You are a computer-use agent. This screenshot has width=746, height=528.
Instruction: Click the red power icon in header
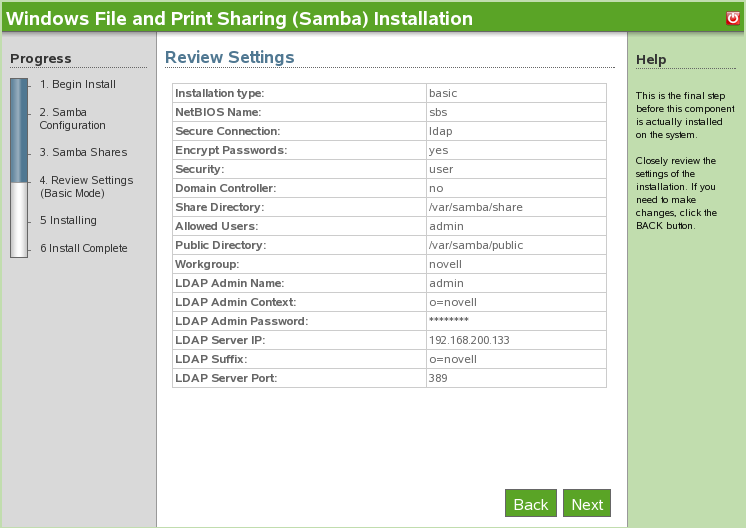coord(733,18)
